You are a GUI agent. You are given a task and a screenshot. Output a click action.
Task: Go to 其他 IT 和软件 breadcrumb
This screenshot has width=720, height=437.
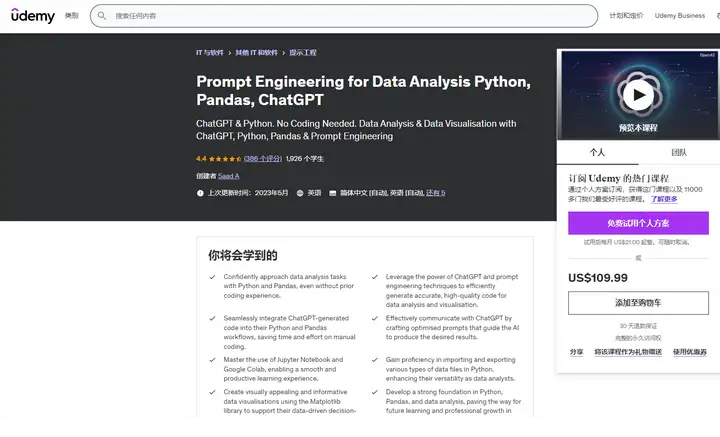[x=256, y=53]
